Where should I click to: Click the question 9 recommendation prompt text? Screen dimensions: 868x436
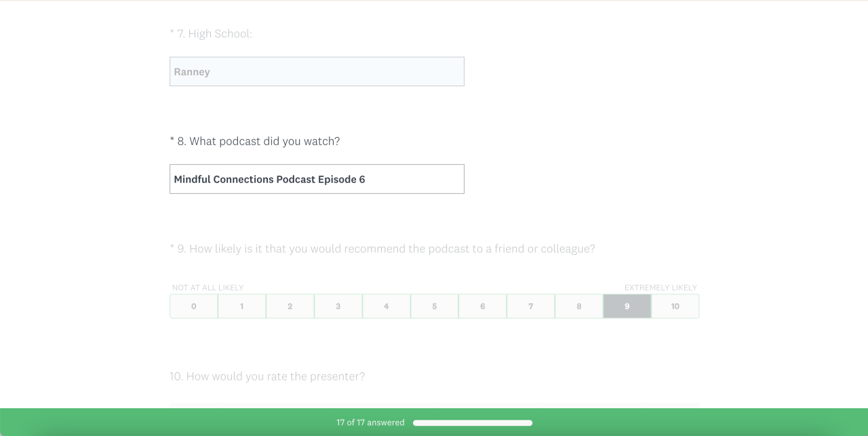pos(382,249)
